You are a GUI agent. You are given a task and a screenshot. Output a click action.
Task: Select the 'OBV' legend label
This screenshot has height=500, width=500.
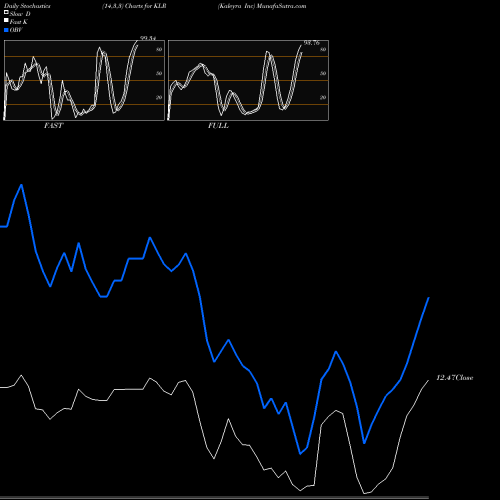click(x=16, y=30)
